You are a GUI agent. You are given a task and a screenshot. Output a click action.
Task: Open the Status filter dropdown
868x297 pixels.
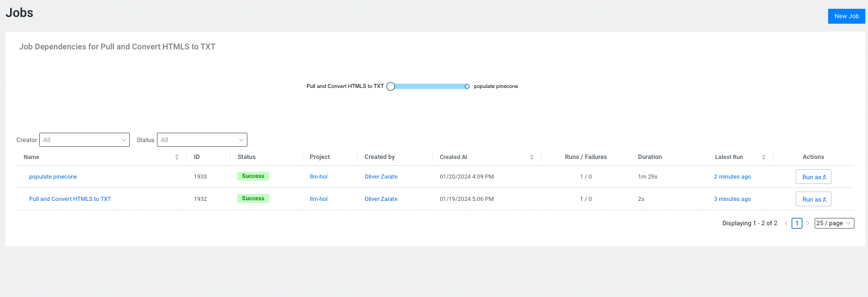(202, 140)
